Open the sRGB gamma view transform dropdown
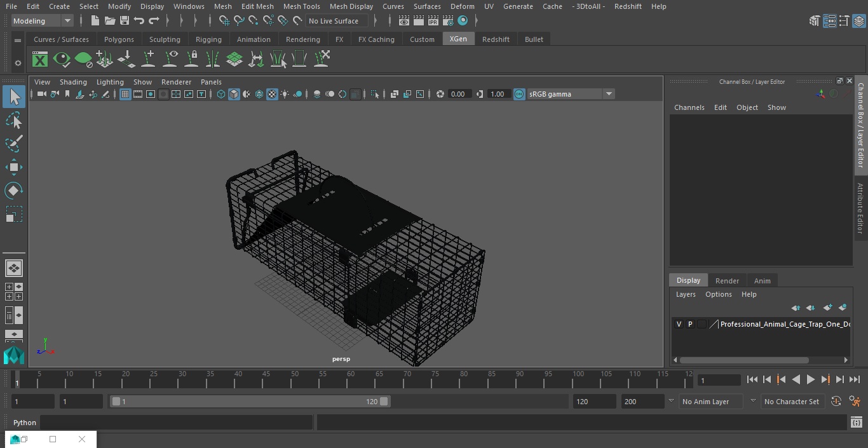This screenshot has height=448, width=868. 570,94
